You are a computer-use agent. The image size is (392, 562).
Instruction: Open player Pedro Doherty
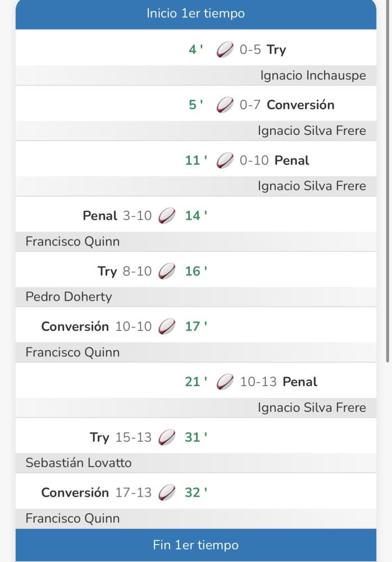click(x=69, y=297)
